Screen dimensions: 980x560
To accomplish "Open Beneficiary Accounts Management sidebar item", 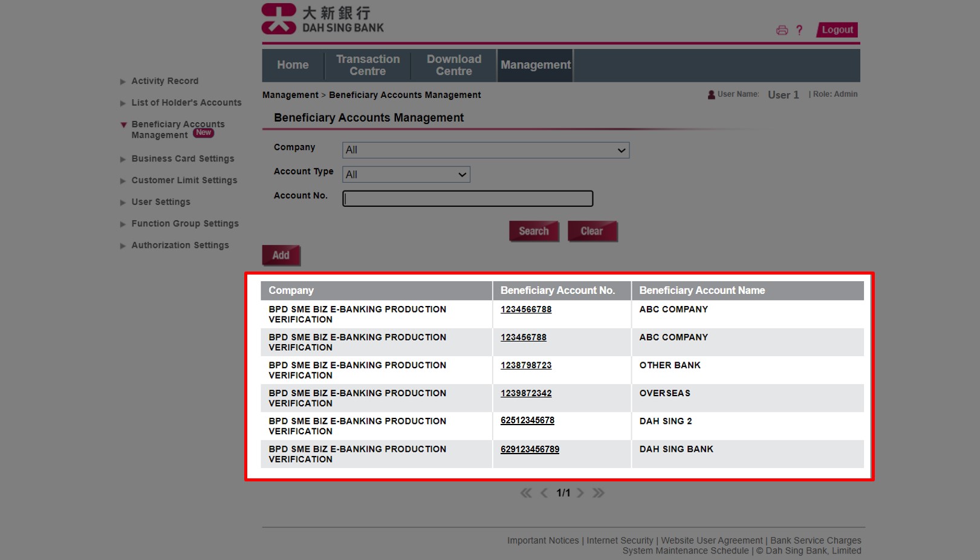I will tap(178, 129).
